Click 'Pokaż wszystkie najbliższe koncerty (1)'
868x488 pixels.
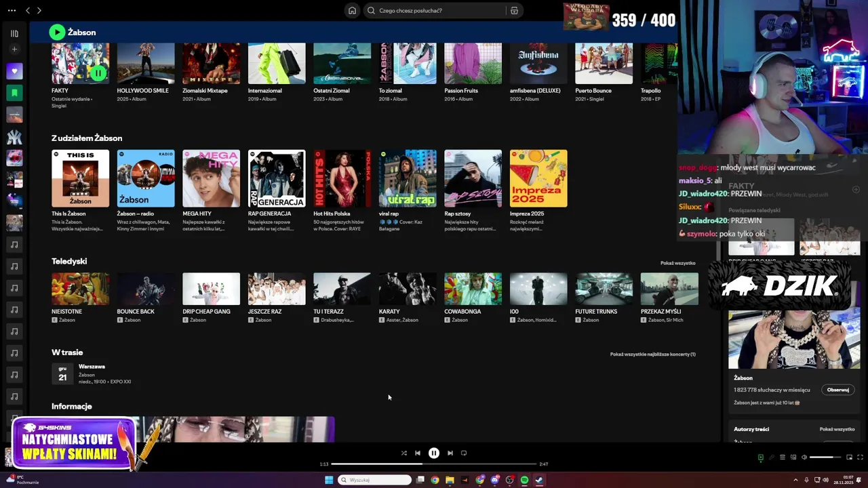pyautogui.click(x=652, y=354)
